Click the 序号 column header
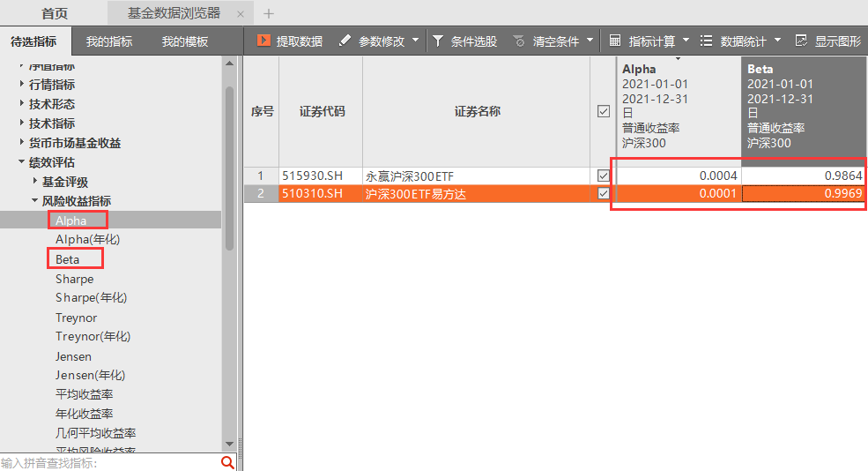 point(262,111)
